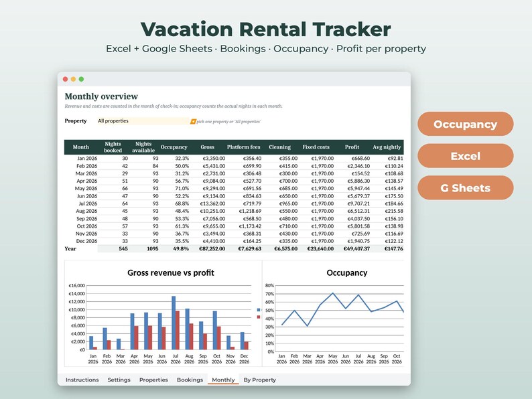Screen dimensions: 532x399
Task: Click the 'Oct 2026' table row label
Action: [x=87, y=226]
